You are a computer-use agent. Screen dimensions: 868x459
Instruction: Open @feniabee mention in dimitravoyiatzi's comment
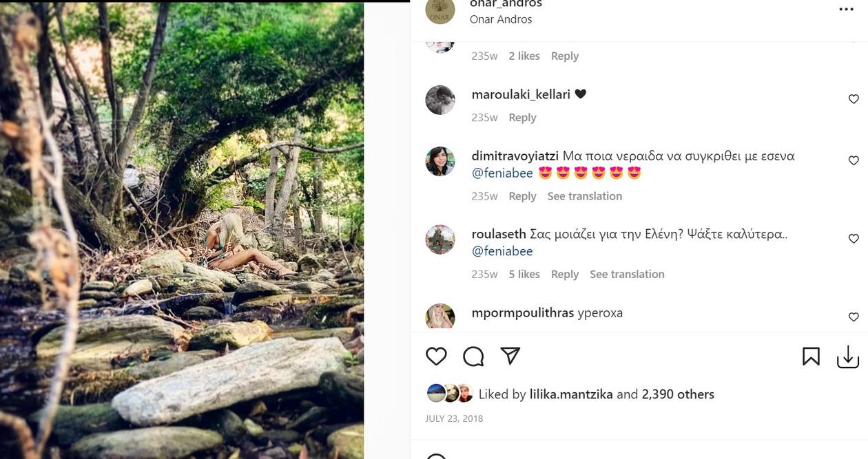tap(502, 173)
